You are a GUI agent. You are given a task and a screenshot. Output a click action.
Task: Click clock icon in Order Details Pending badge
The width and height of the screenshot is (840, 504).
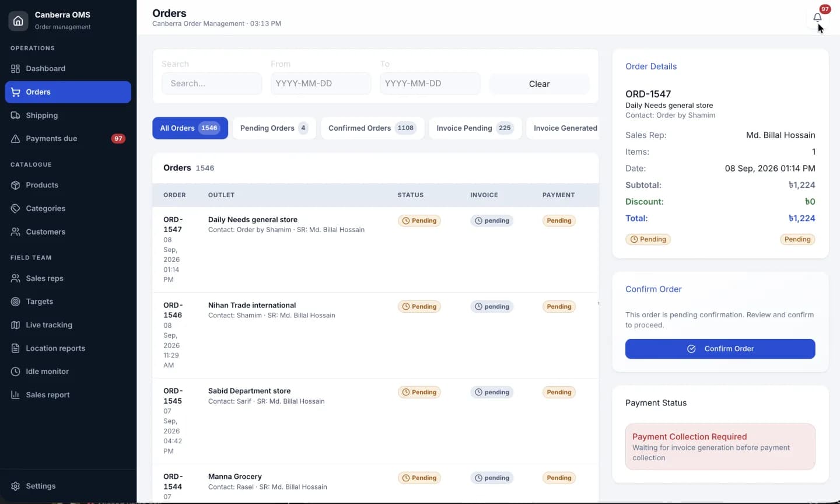634,240
